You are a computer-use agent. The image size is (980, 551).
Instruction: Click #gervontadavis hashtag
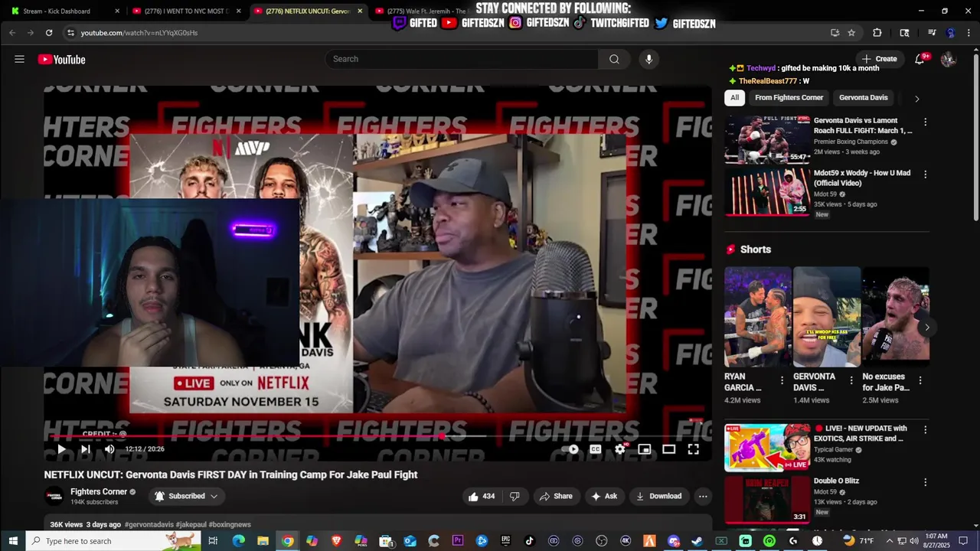(149, 525)
